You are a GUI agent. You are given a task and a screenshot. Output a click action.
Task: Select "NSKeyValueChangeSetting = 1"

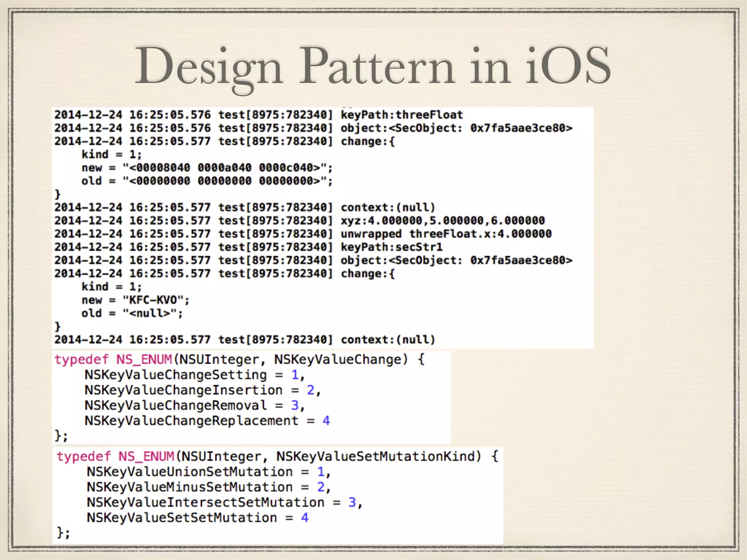coord(195,375)
